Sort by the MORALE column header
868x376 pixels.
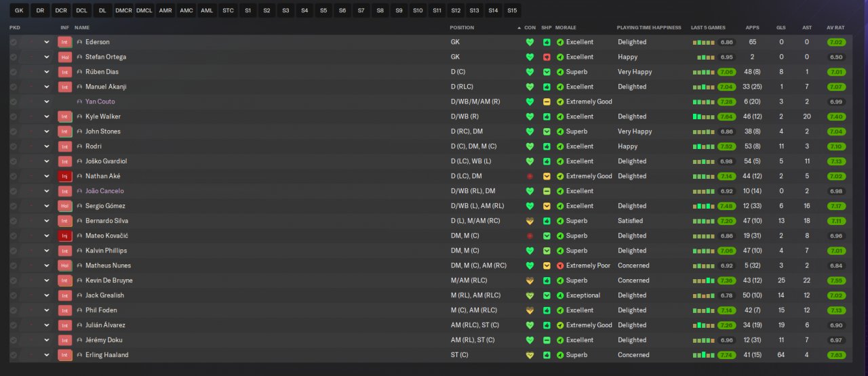click(x=566, y=28)
